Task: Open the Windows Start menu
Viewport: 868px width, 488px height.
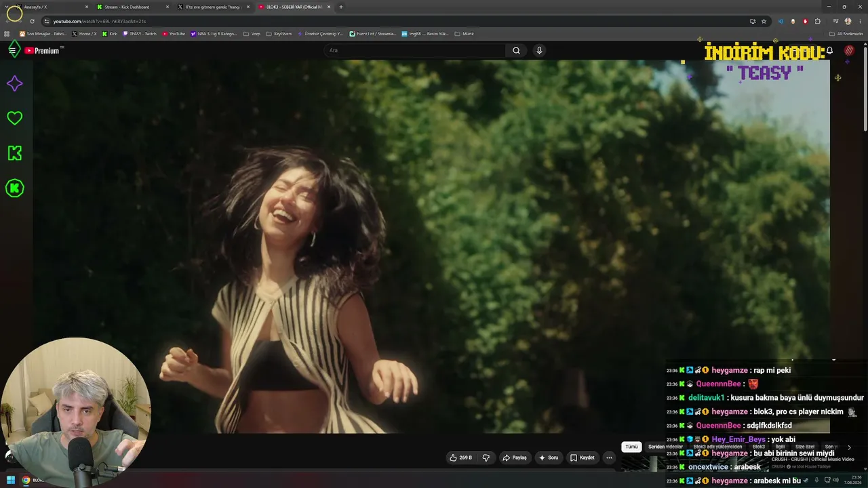Action: coord(11,480)
